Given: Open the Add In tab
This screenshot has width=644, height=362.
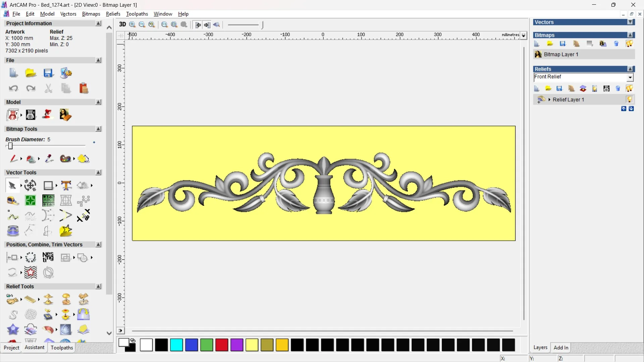Looking at the screenshot, I should pyautogui.click(x=561, y=348).
